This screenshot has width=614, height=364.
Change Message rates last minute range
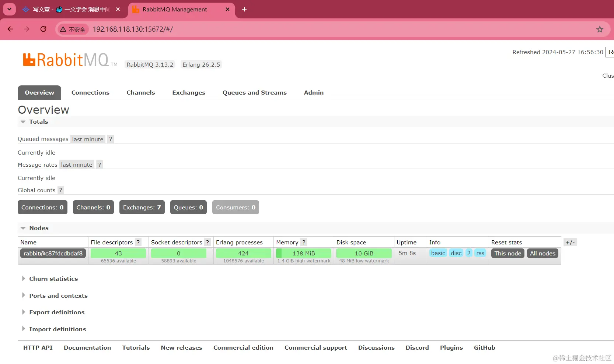tap(77, 165)
